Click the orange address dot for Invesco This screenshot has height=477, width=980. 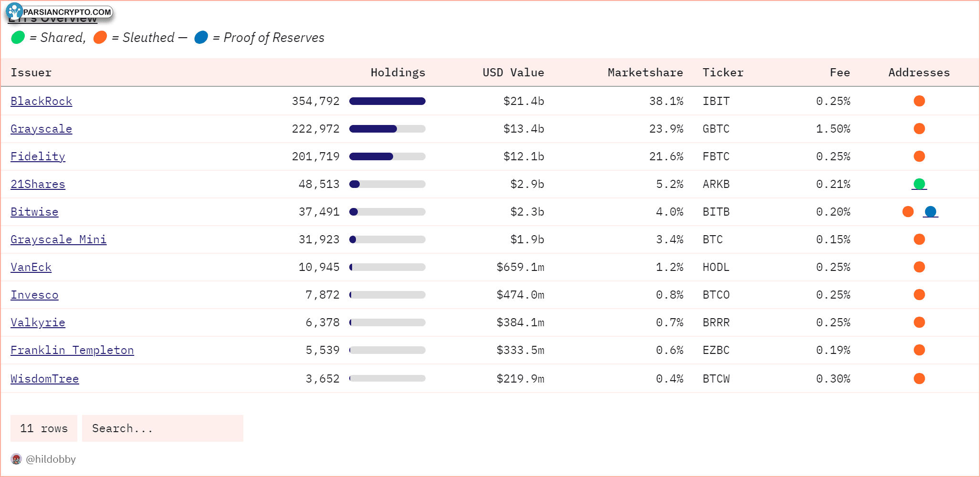click(919, 295)
